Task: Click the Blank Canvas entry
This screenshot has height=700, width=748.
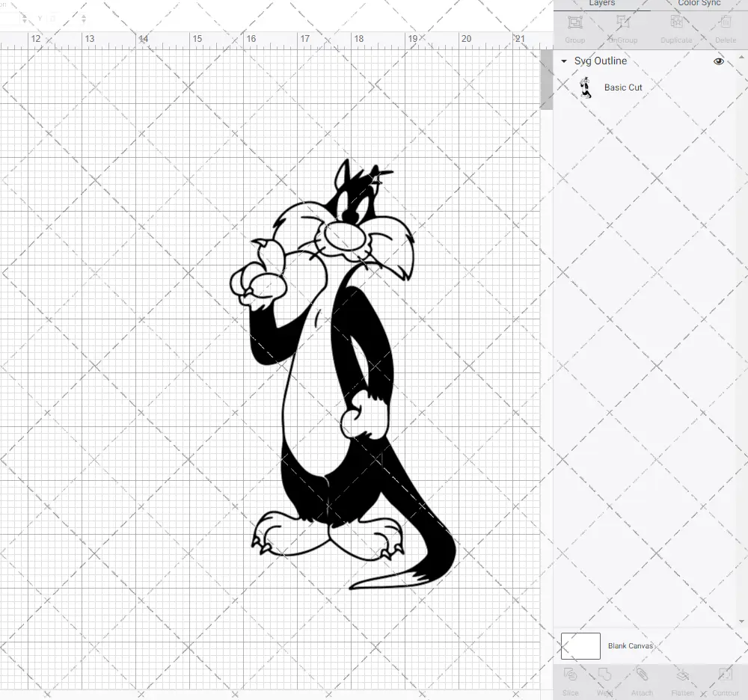Action: pos(631,645)
